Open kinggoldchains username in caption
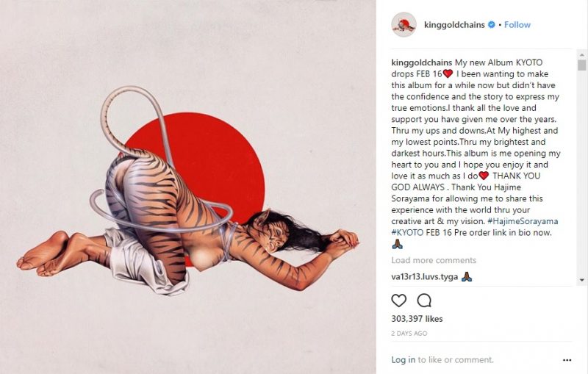This screenshot has height=374, width=588. (421, 62)
